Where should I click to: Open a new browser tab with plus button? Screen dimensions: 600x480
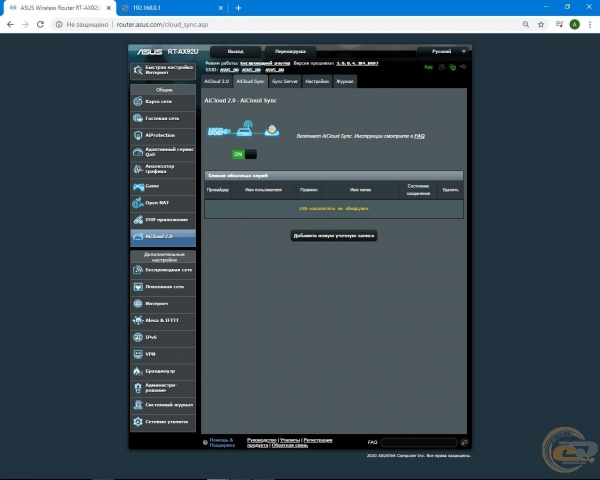238,8
